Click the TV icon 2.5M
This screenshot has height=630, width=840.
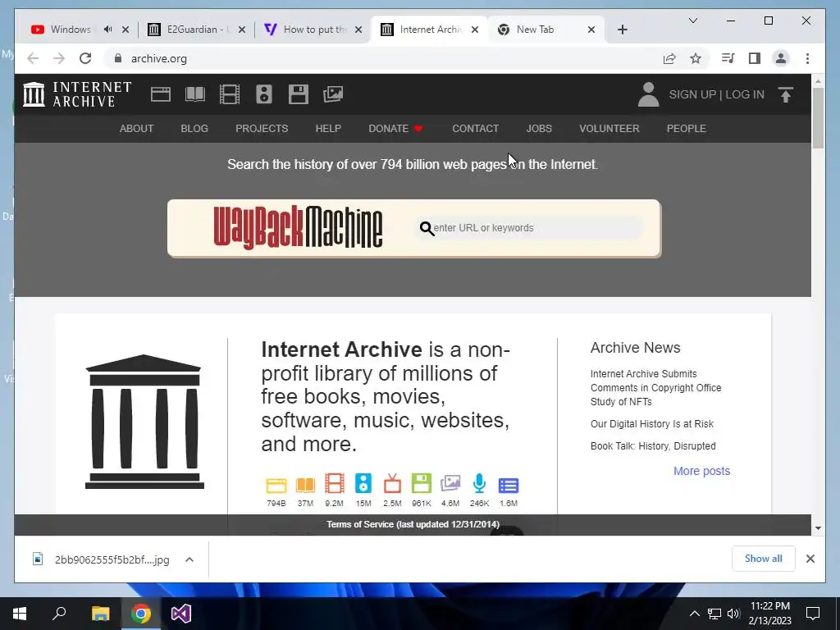click(x=392, y=484)
